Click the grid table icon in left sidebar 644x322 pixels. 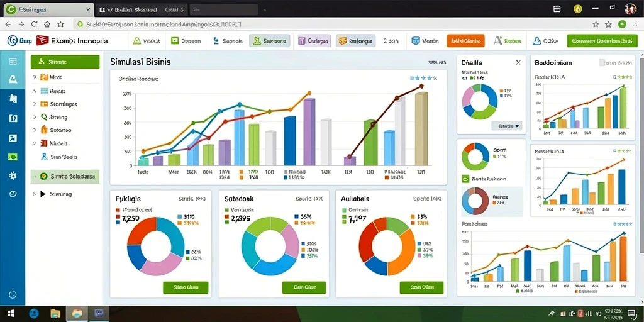click(x=13, y=62)
